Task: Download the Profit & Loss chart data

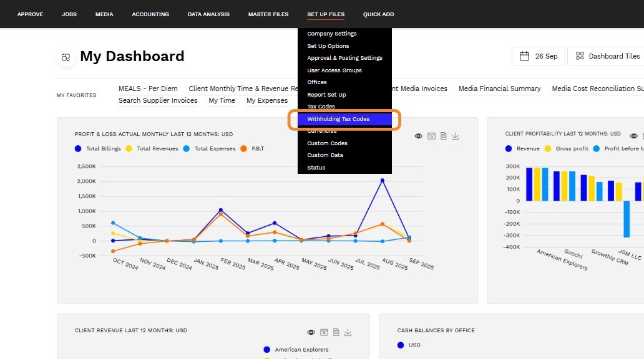Action: [x=455, y=136]
